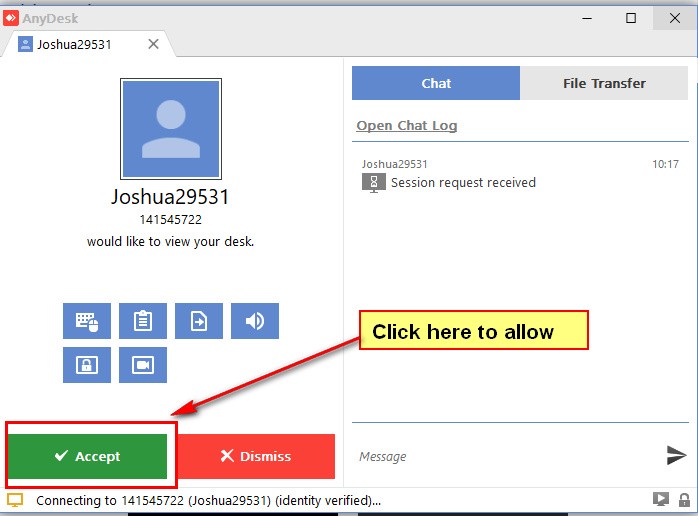Click the Joshua29531 profile avatar
Image resolution: width=698 pixels, height=516 pixels.
click(171, 129)
